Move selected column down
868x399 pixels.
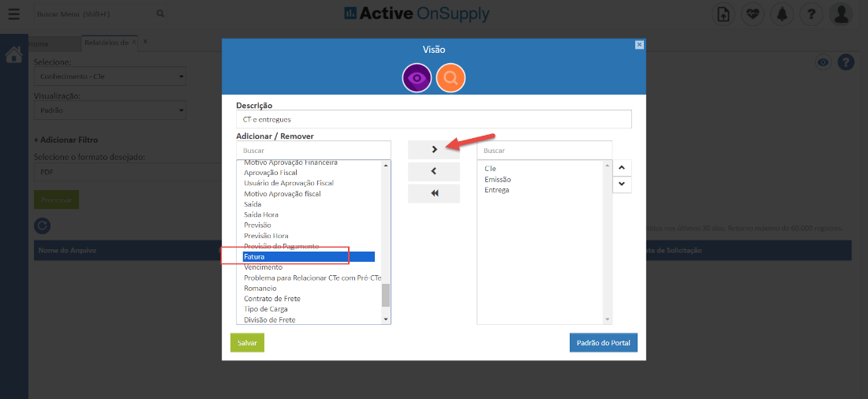click(x=623, y=184)
